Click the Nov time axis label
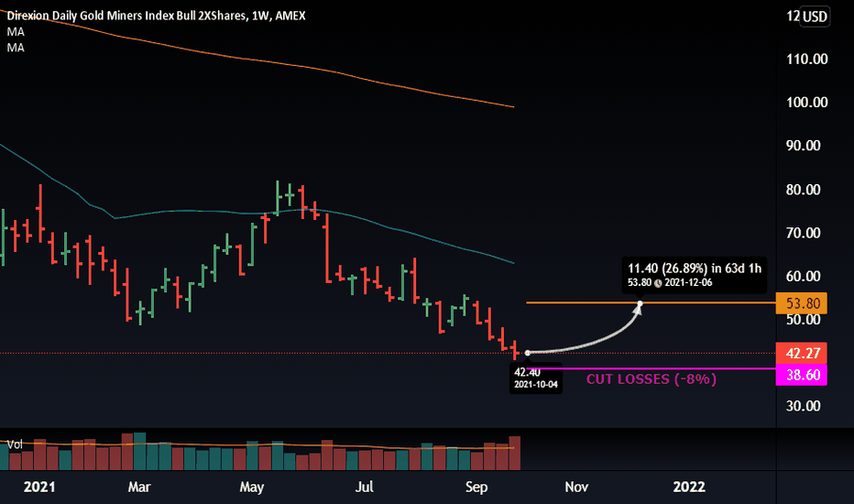Viewport: 854px width, 504px height. (576, 487)
